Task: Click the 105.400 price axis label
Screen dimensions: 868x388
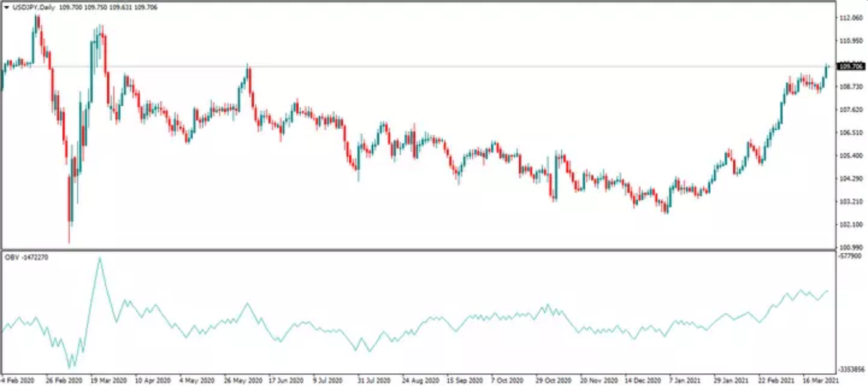Action: [x=849, y=156]
